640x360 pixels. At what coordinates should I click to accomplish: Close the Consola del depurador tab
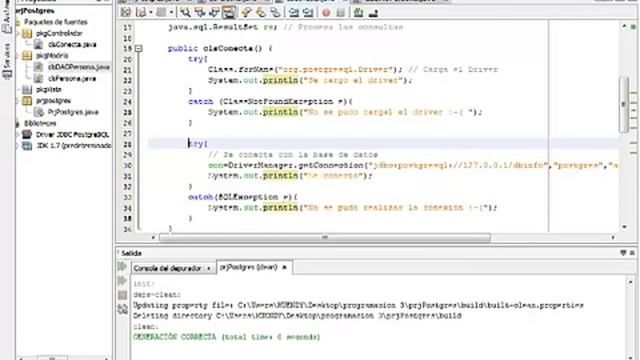[209, 269]
